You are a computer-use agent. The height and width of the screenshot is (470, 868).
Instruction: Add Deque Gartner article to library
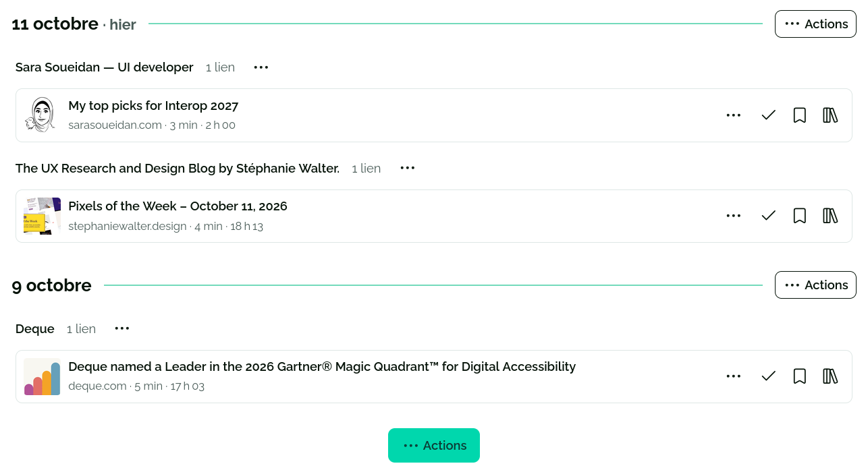pos(830,376)
